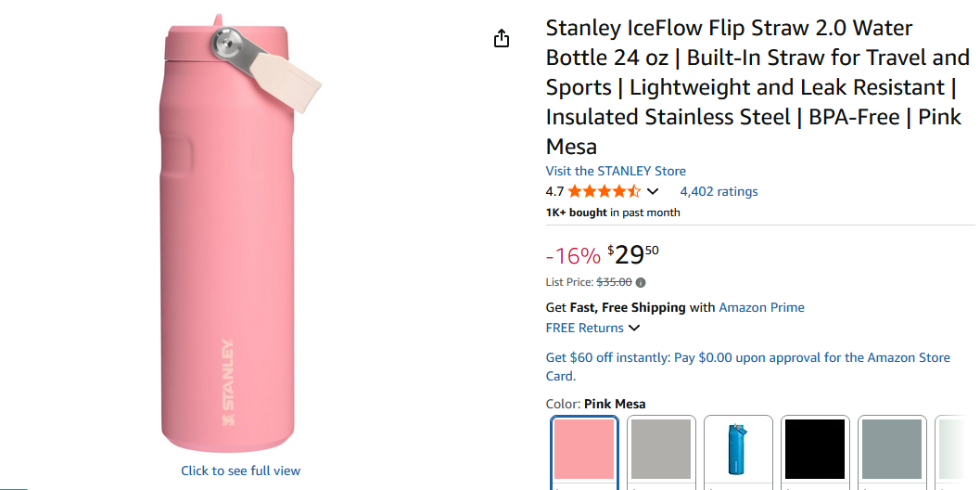Select the Pink Mesa color swatch
Screen dimensions: 980x490
584,449
